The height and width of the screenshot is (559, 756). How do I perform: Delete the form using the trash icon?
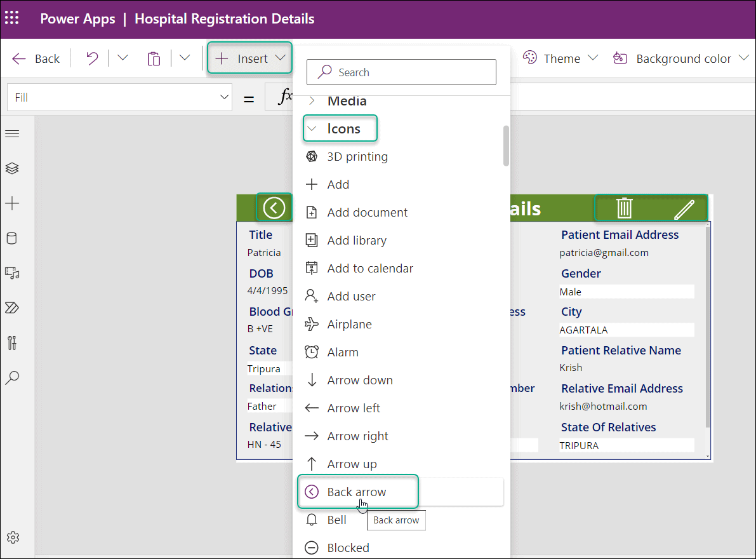tap(624, 208)
